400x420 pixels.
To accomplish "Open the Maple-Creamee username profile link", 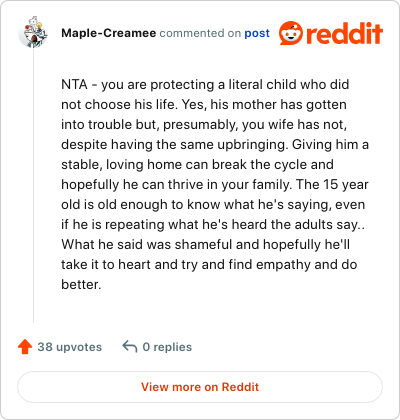I will tap(109, 33).
